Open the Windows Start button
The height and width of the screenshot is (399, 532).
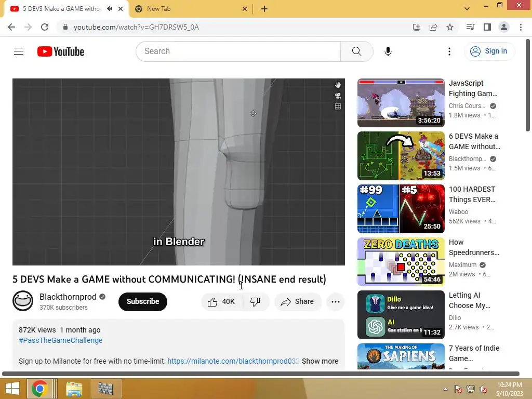click(12, 389)
